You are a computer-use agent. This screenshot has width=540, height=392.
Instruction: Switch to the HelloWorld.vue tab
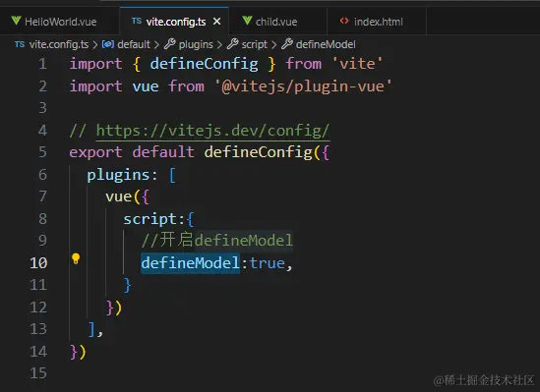[x=60, y=22]
